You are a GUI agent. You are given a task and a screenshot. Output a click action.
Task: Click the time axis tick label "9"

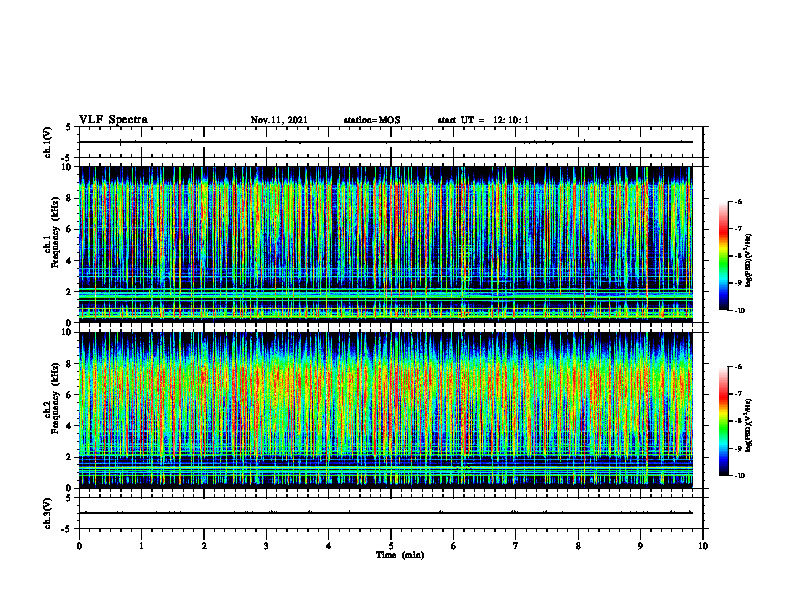(x=640, y=546)
